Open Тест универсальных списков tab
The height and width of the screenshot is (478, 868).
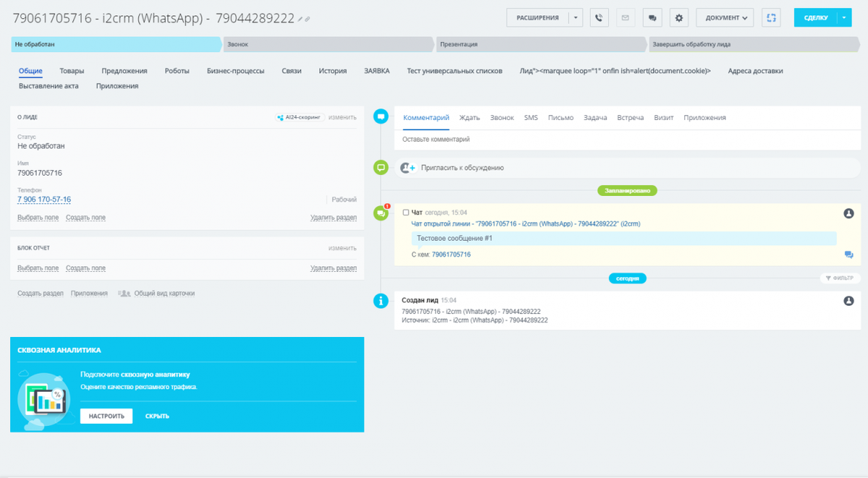tap(454, 71)
